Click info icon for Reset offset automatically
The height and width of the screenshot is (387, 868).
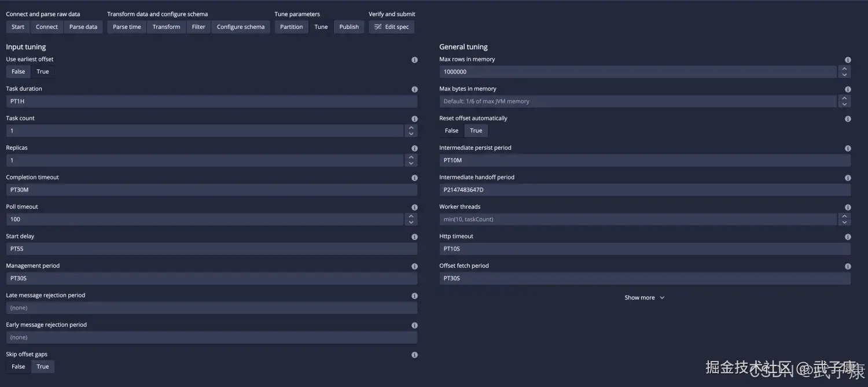pos(848,119)
